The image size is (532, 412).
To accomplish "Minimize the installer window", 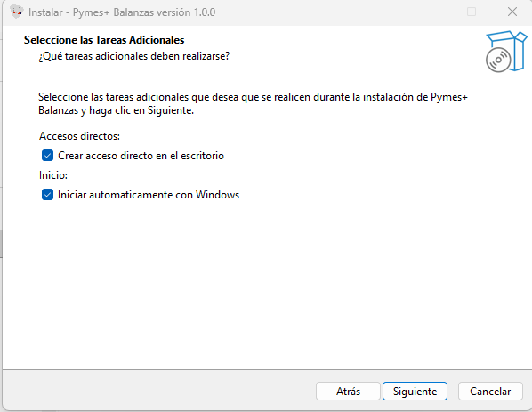I will (x=431, y=12).
